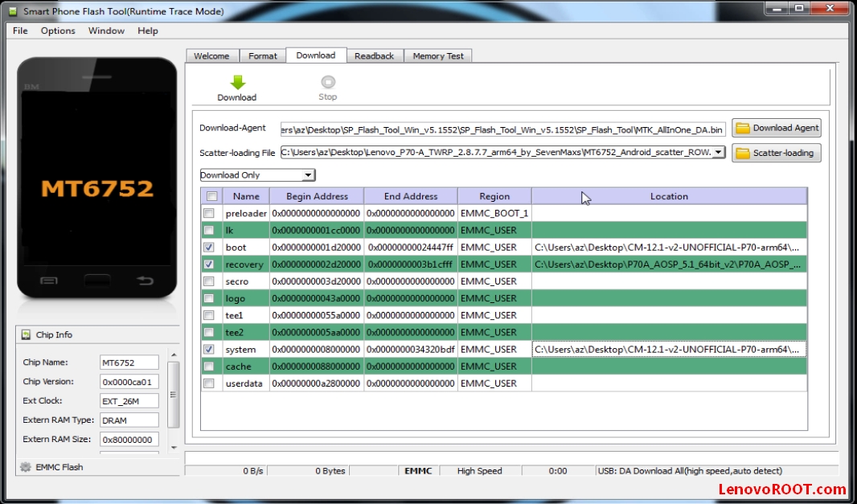Click the system row Location path
This screenshot has width=857, height=504.
[669, 350]
